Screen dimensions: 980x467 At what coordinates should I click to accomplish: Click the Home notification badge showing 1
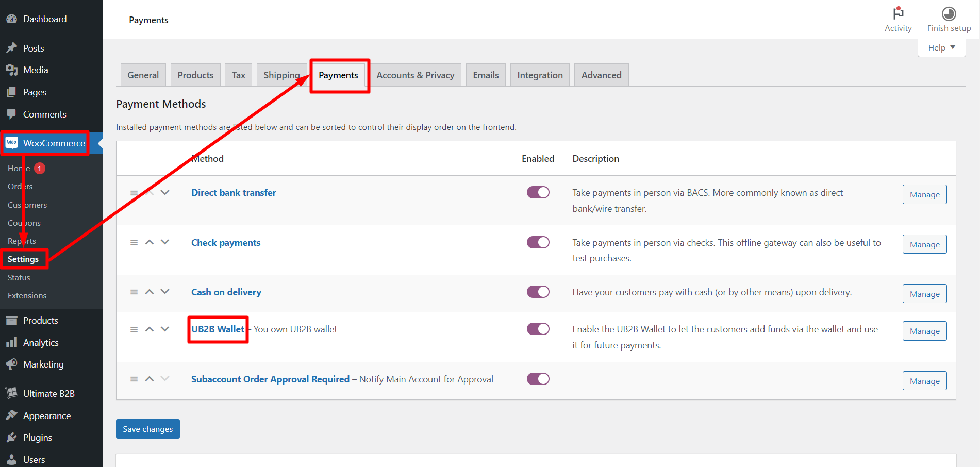point(40,168)
